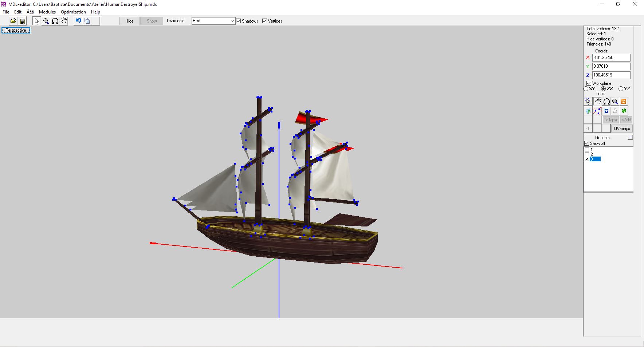
Task: Click the greyed pawn-shaped icon in Tools
Action: (x=615, y=111)
